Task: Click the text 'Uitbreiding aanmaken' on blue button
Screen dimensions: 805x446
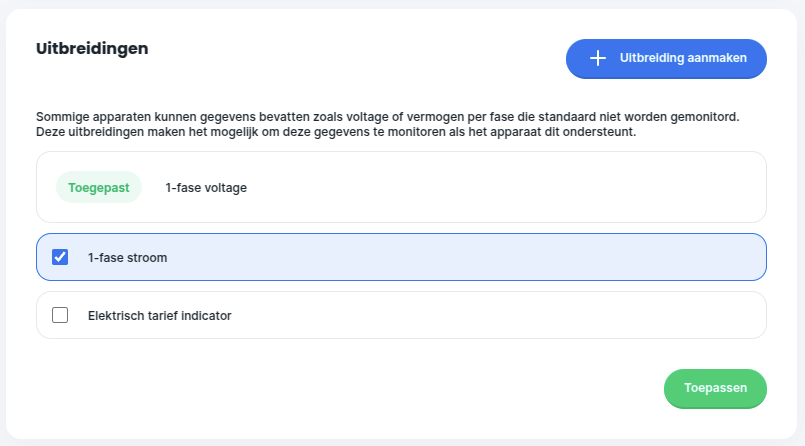Action: click(683, 58)
